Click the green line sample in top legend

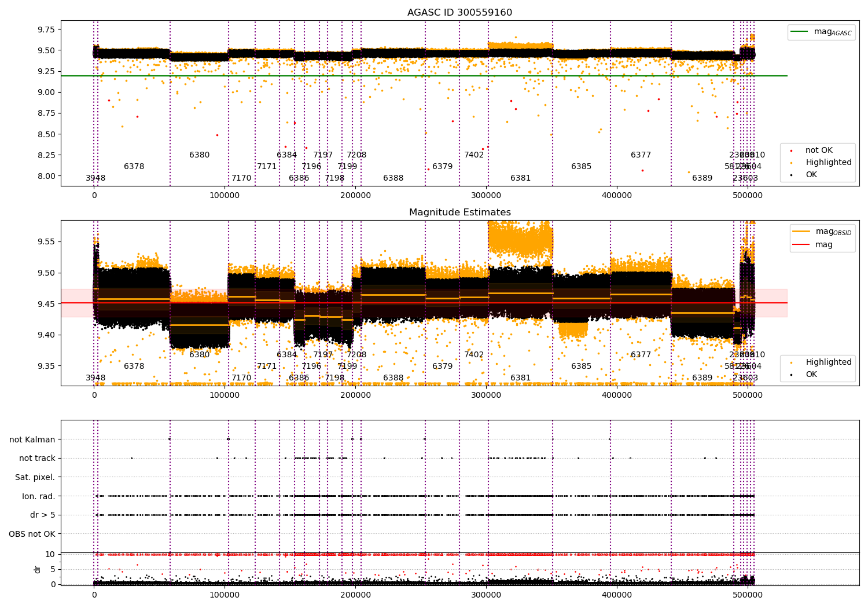800,32
